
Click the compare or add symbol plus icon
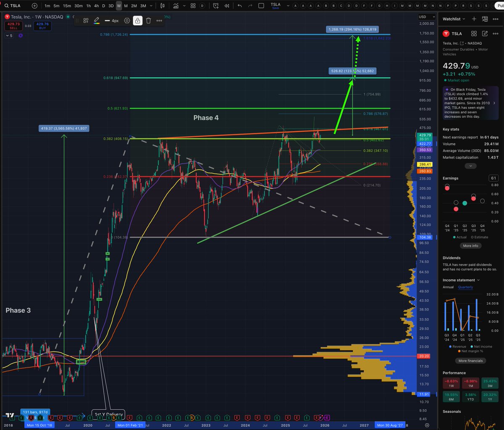click(x=34, y=6)
